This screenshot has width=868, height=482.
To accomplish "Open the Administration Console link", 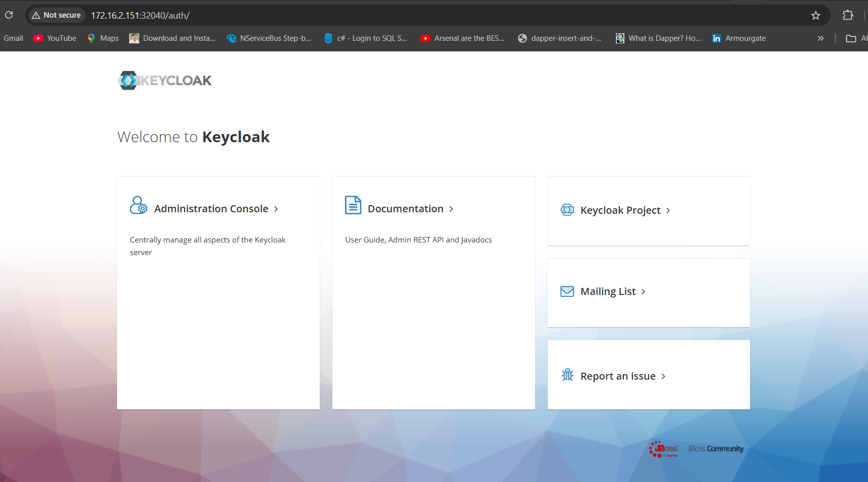I will (x=211, y=209).
